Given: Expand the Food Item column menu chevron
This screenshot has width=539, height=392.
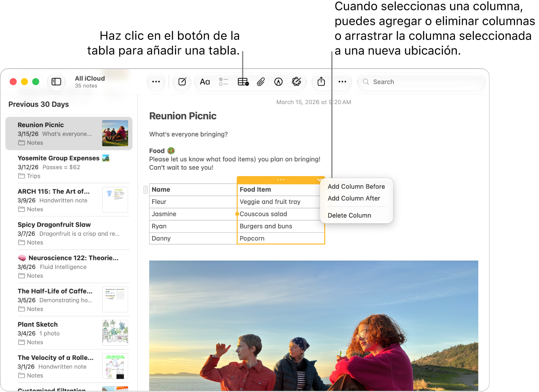Looking at the screenshot, I should [320, 180].
